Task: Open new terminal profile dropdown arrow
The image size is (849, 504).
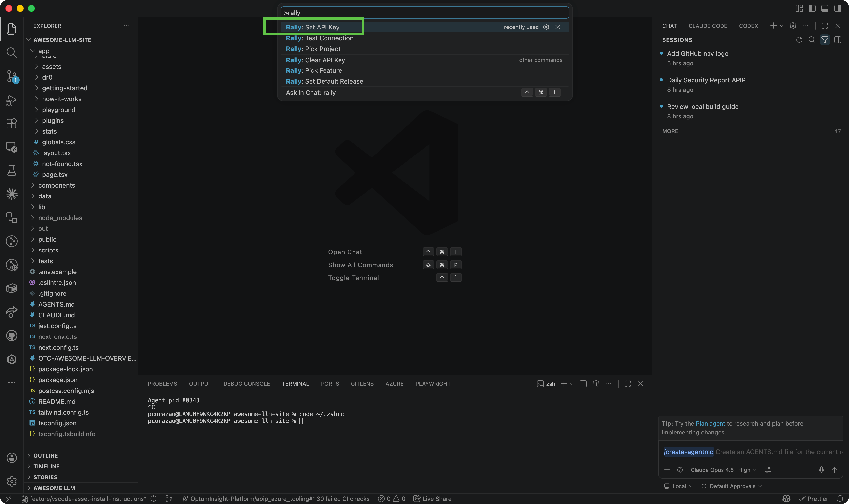Action: [572, 384]
